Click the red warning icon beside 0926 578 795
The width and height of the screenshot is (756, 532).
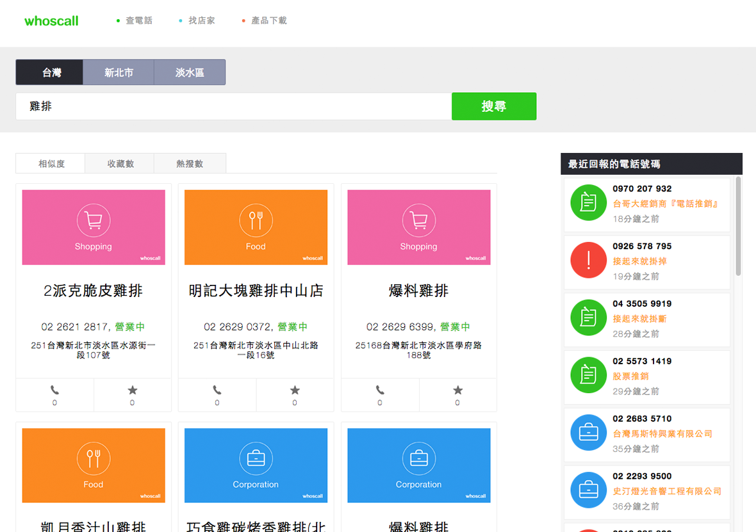588,260
